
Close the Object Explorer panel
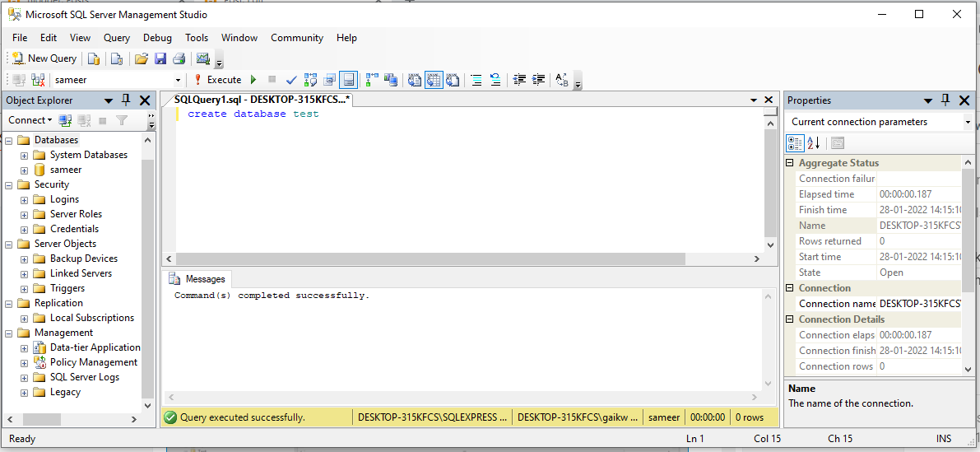coord(144,100)
